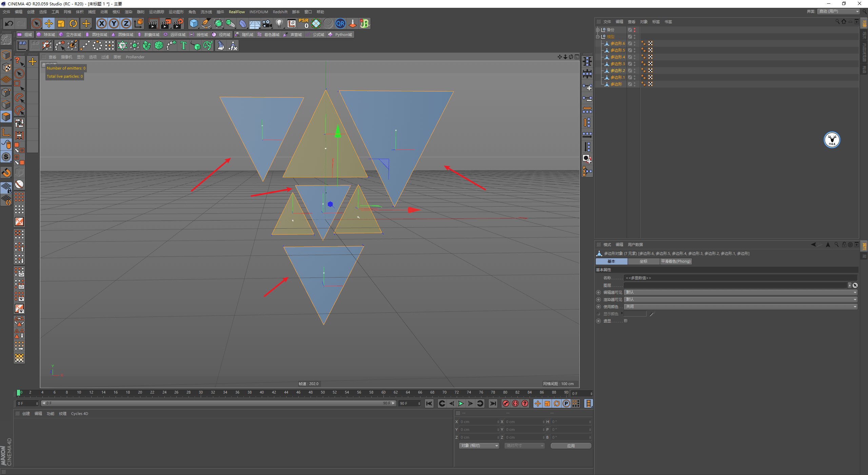868x475 pixels.
Task: Toggle visibility dots for 多边形.6
Action: click(634, 43)
